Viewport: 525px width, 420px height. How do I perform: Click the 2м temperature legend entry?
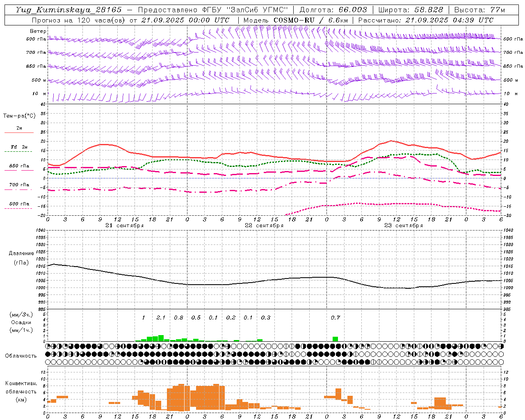coord(19,128)
